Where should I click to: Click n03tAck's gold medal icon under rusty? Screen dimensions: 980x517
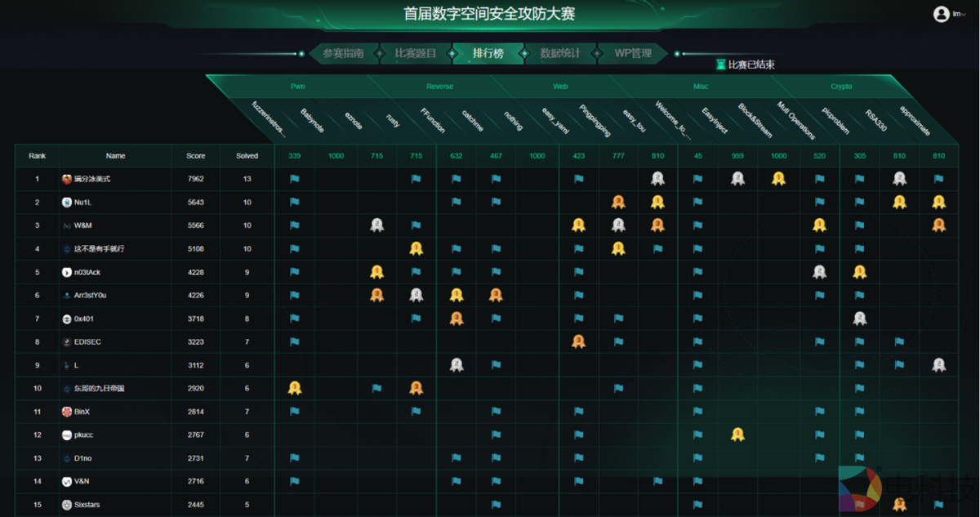pos(376,271)
